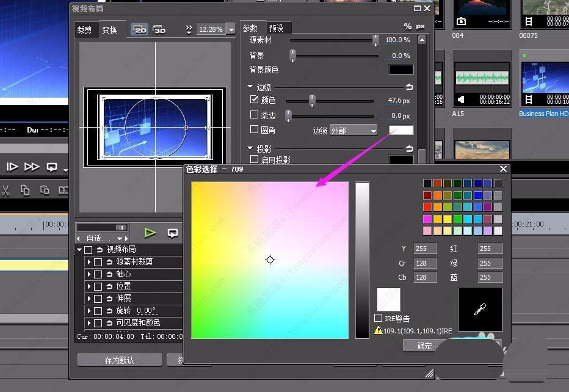This screenshot has height=392, width=569.
Task: Select percent units icon
Action: 407,26
